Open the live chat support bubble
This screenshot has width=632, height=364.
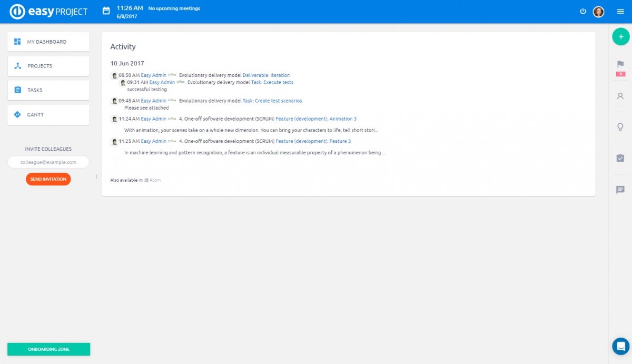tap(620, 346)
